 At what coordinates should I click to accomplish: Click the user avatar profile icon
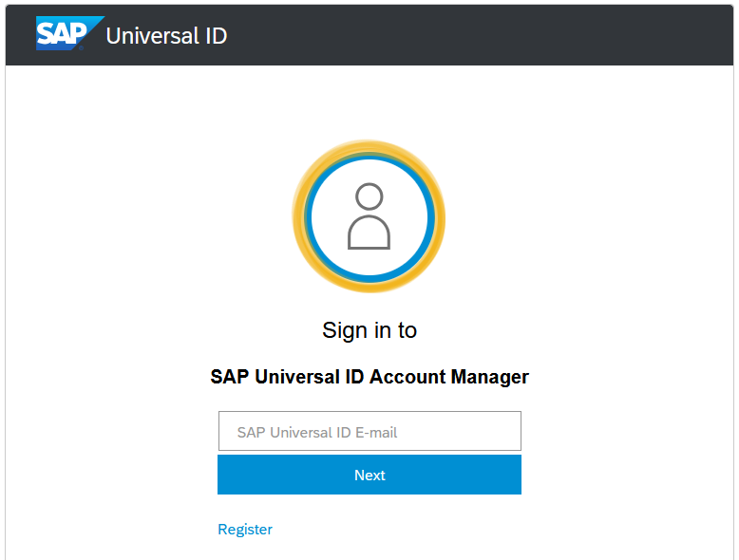pyautogui.click(x=369, y=216)
